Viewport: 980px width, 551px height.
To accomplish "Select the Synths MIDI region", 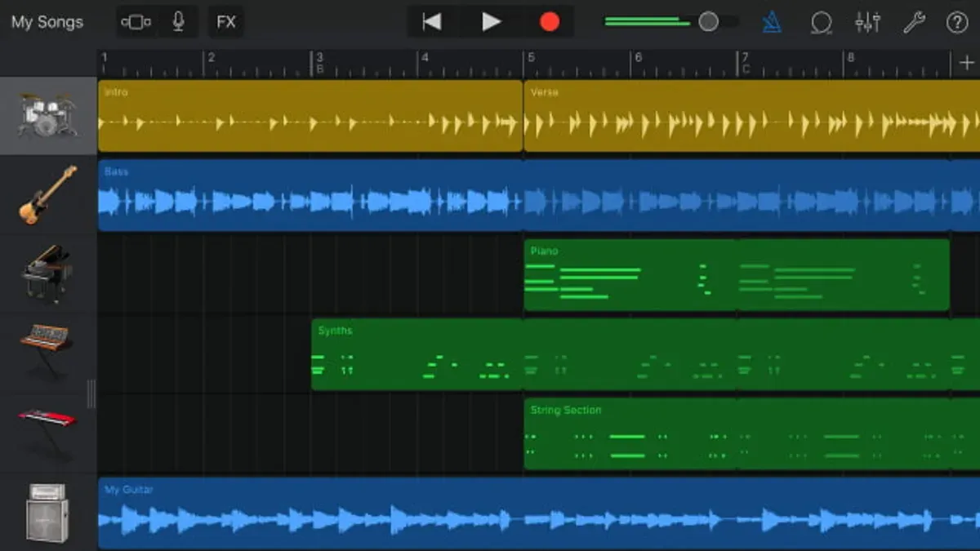I will coord(645,353).
